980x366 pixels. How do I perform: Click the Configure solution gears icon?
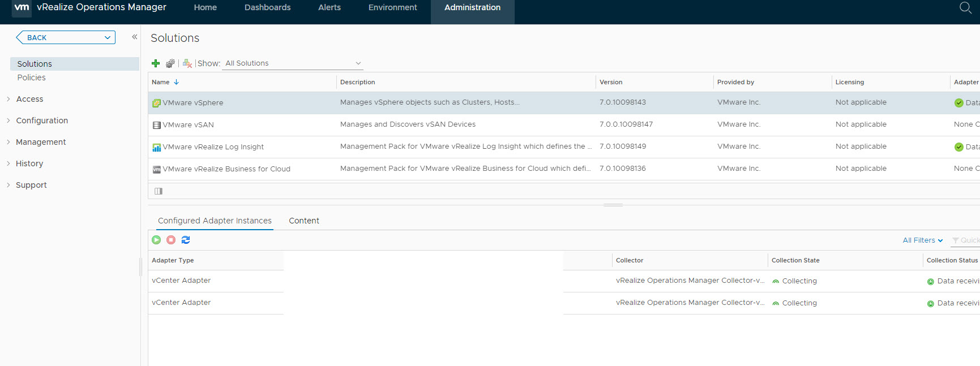coord(170,63)
